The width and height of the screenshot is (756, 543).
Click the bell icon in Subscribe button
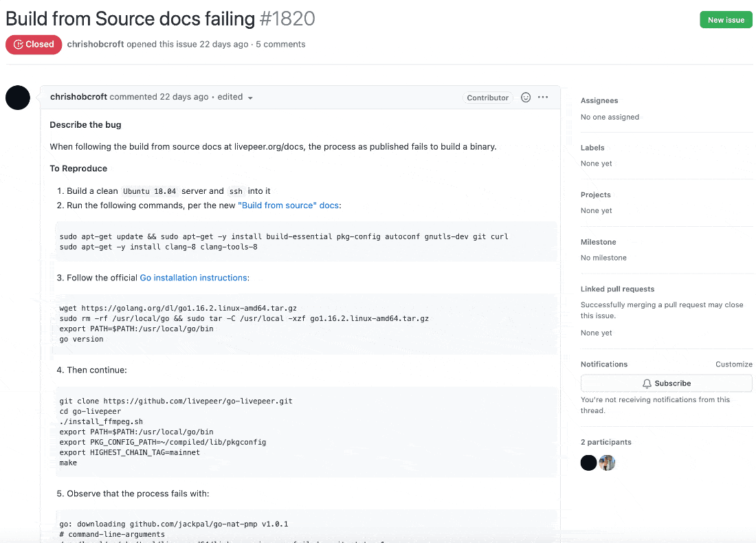(x=647, y=384)
